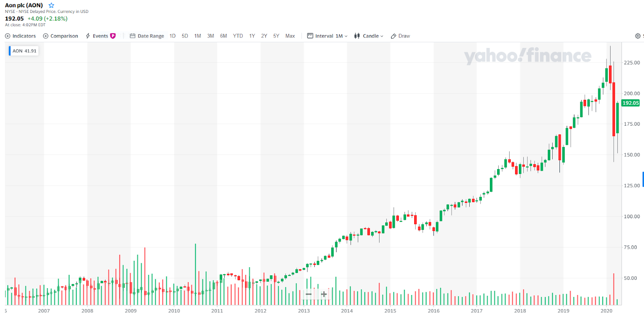Click the candlestick icon beside Candle

pos(357,36)
